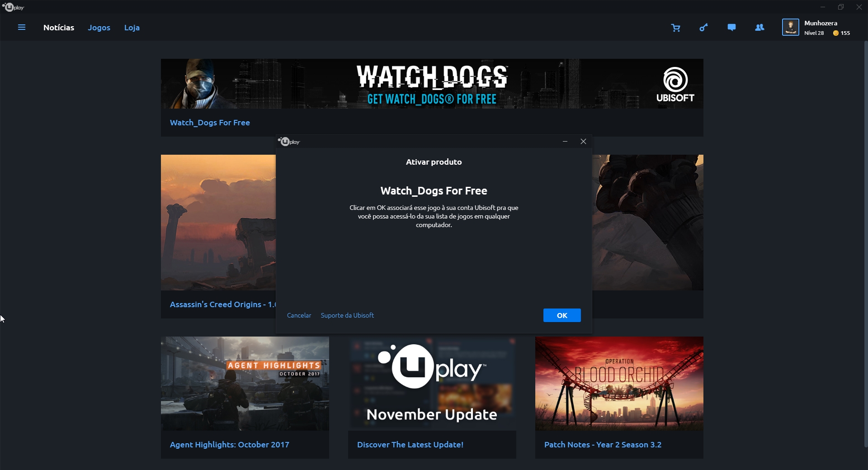The height and width of the screenshot is (470, 868).
Task: Click the Uplay logo in main window title bar
Action: tap(13, 7)
